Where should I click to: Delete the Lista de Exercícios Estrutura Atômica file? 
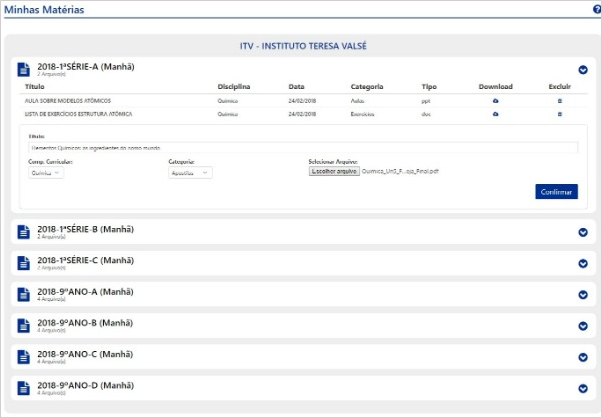[x=560, y=114]
